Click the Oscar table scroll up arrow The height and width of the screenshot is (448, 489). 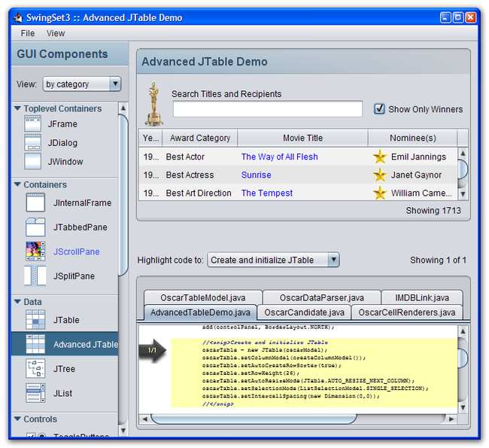click(x=463, y=154)
